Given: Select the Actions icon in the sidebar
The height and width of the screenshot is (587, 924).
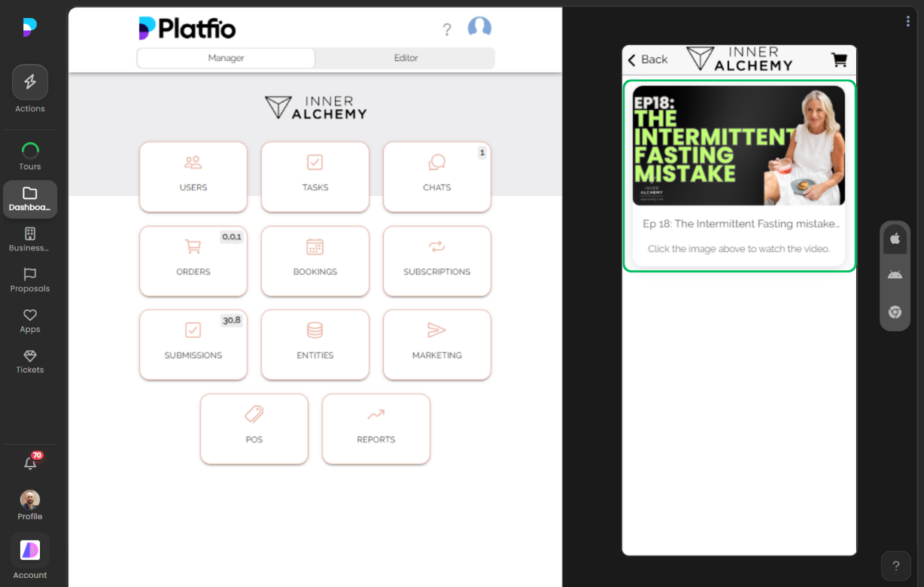Looking at the screenshot, I should pyautogui.click(x=29, y=87).
